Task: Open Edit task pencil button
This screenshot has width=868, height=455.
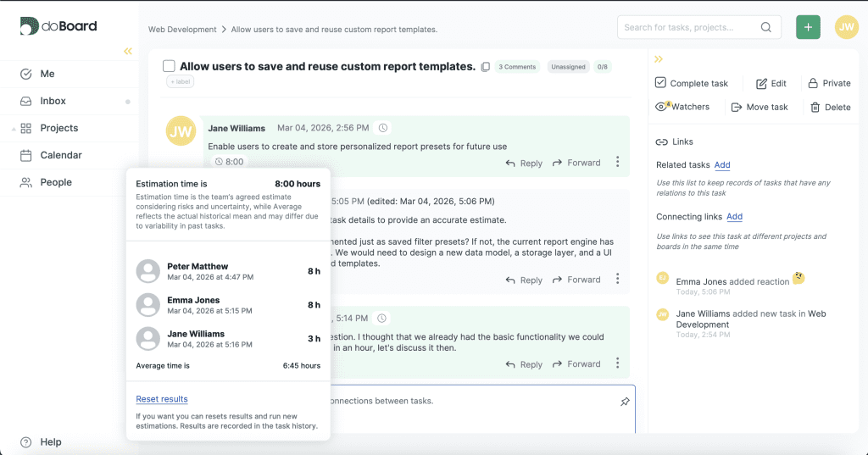Action: (x=761, y=83)
